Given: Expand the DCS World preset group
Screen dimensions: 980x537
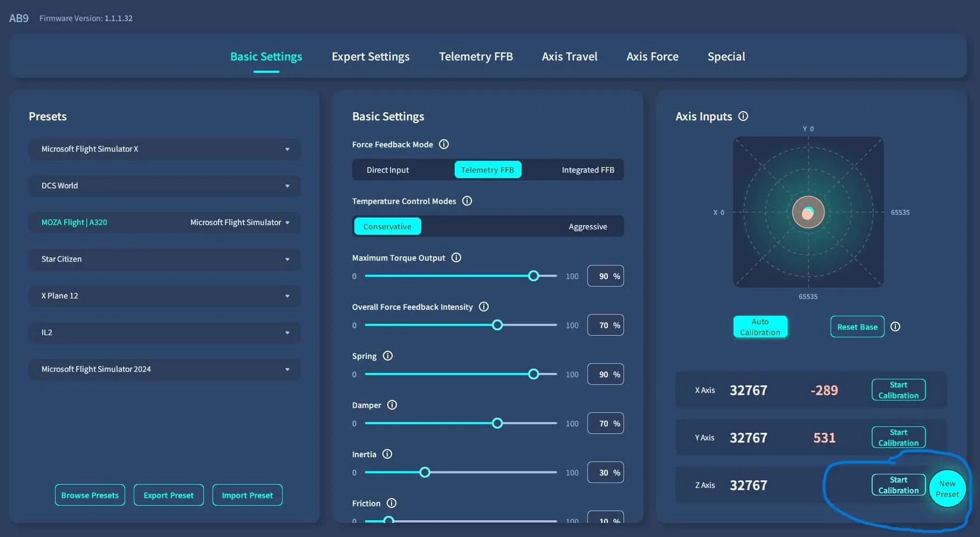Looking at the screenshot, I should [x=165, y=186].
